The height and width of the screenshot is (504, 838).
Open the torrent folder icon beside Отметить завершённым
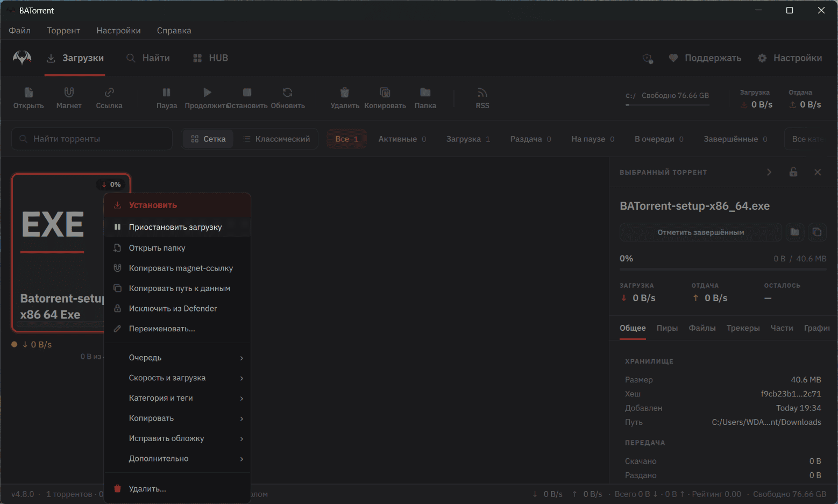coord(795,232)
